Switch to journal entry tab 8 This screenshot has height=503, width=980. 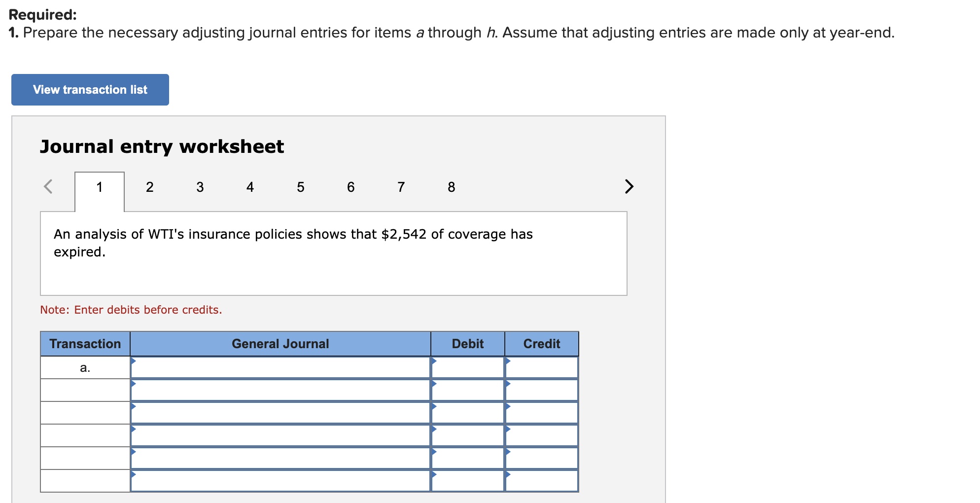[451, 186]
